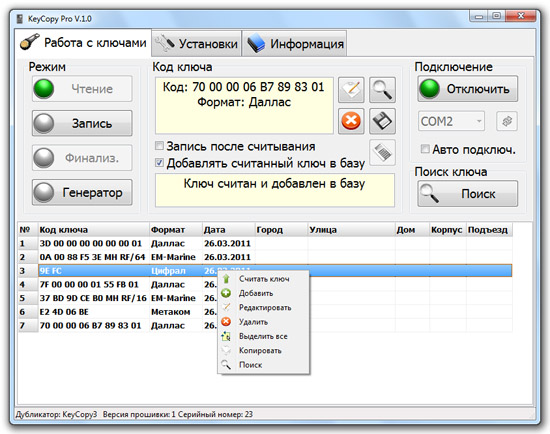Click the key code display field

244,106
